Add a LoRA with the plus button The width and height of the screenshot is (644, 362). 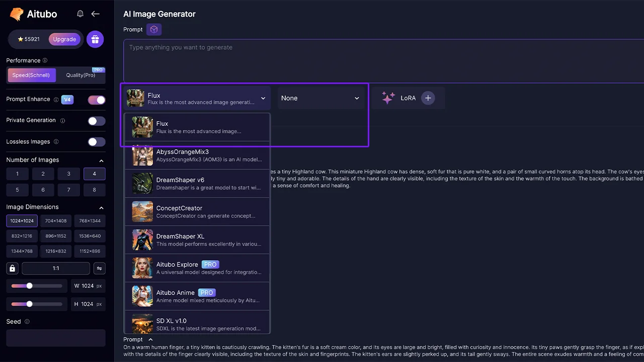(x=428, y=98)
